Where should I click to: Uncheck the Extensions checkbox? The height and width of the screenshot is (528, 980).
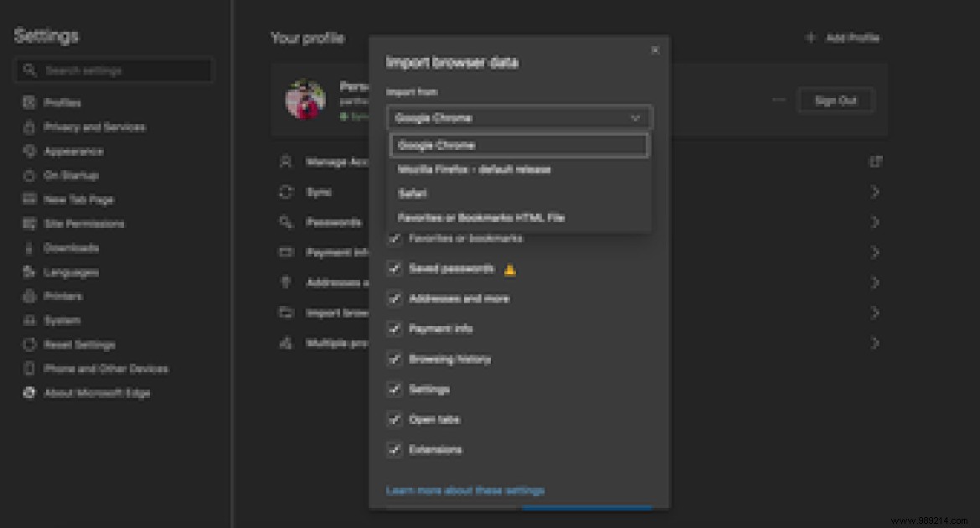(x=395, y=449)
